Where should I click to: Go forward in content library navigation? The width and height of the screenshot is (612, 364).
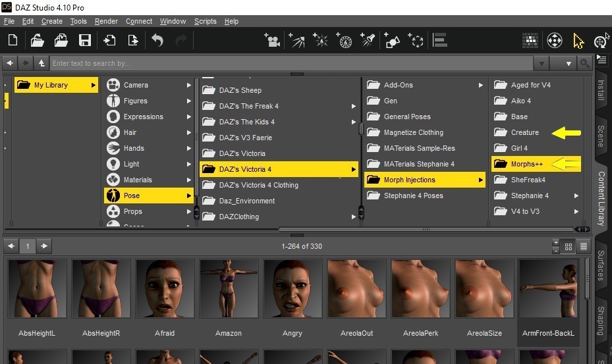click(26, 63)
